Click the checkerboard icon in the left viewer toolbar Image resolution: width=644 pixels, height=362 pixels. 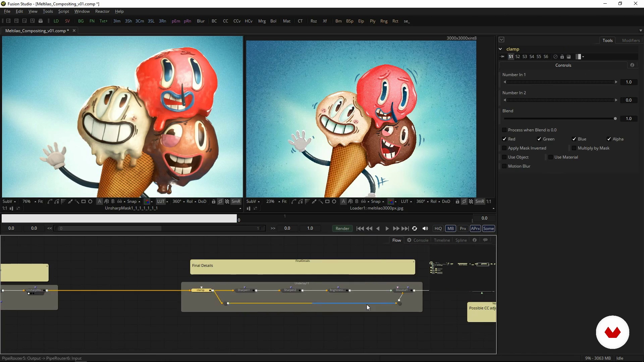(x=227, y=201)
